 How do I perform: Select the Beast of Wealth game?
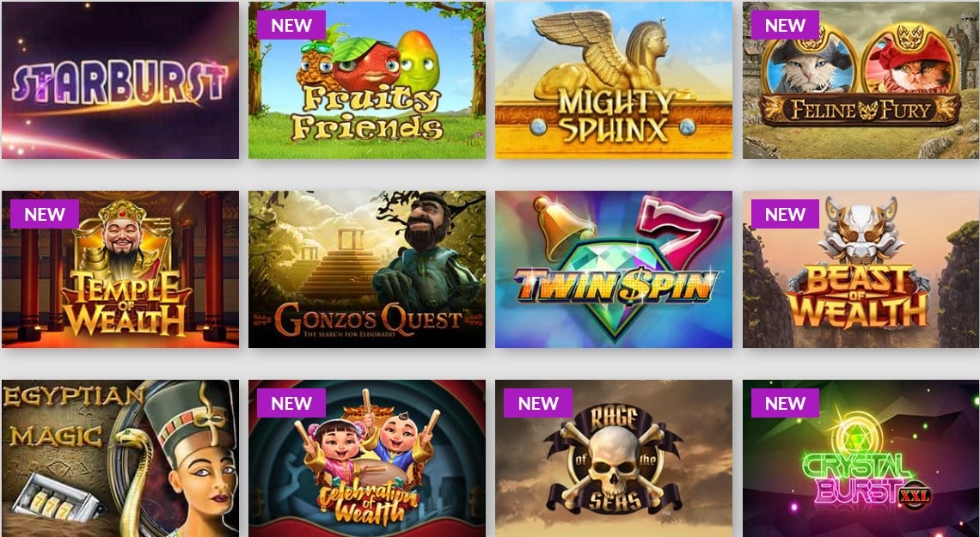pyautogui.click(x=861, y=269)
